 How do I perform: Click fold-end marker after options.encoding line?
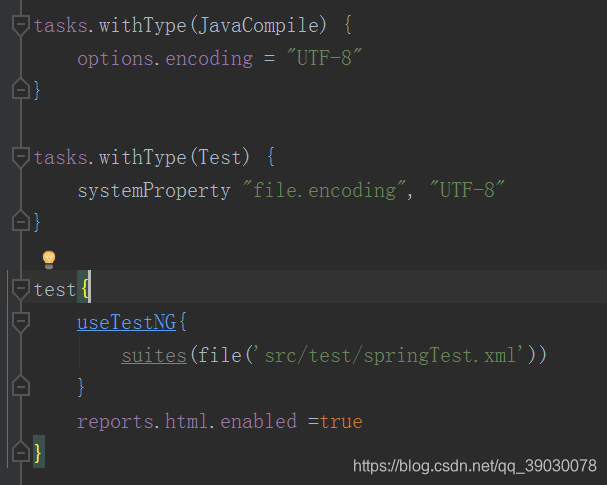pos(21,89)
